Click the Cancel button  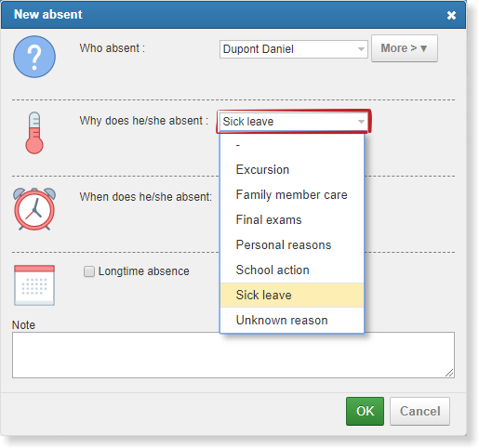point(419,411)
